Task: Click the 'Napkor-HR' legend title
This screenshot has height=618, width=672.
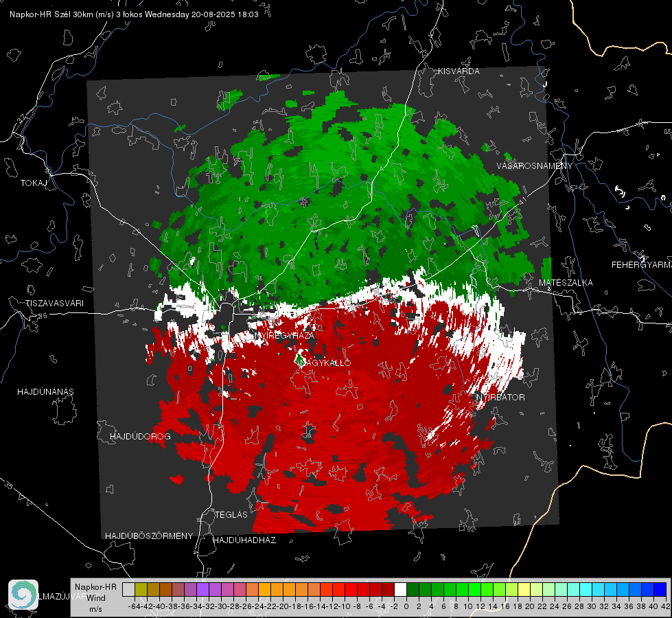Action: pyautogui.click(x=95, y=587)
